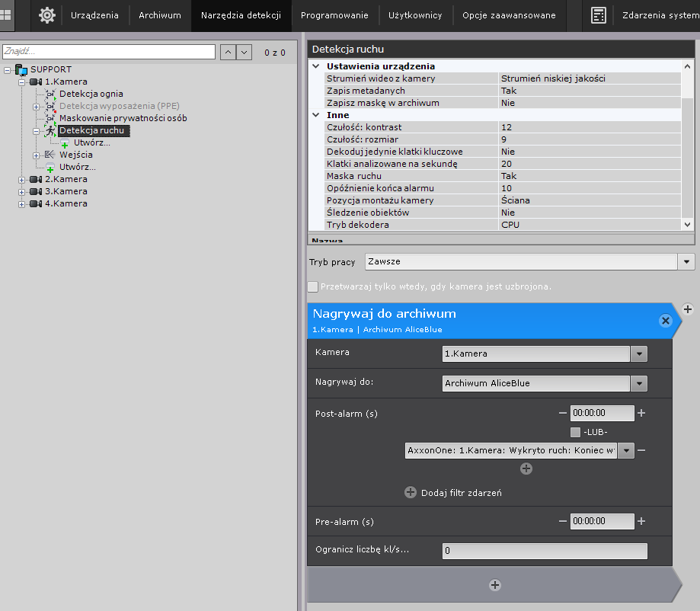Switch to the Archiwum tab
The image size is (700, 611).
point(159,15)
